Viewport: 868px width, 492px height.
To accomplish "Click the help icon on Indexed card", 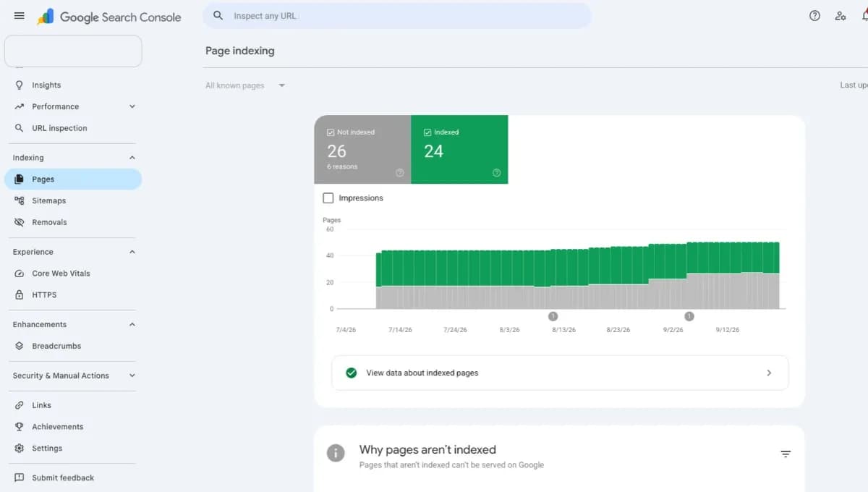I will point(496,173).
